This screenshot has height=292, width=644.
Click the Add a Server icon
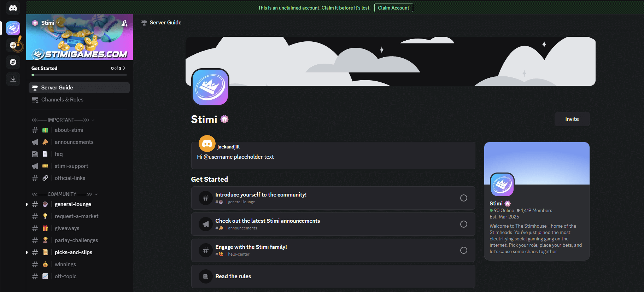[13, 45]
